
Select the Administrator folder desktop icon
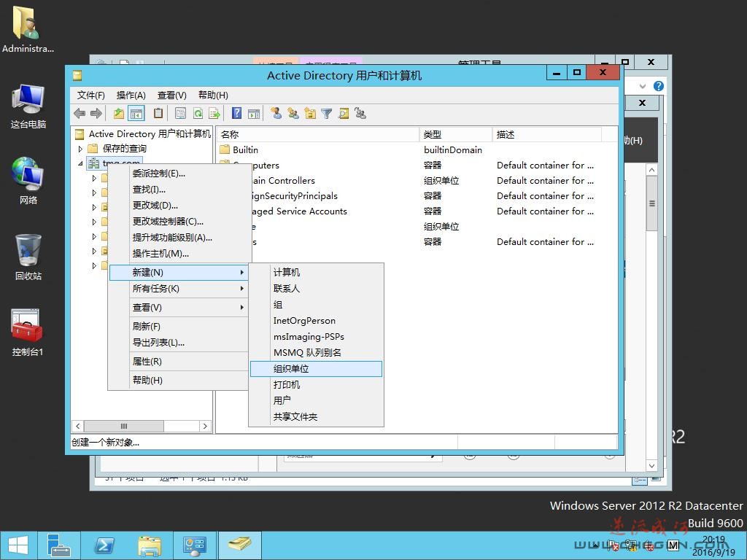click(28, 28)
